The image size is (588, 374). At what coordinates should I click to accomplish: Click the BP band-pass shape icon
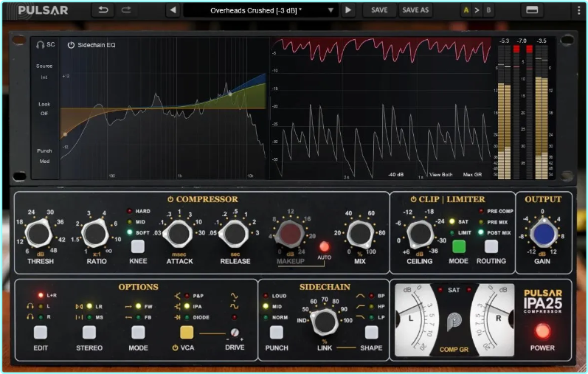[x=360, y=296]
